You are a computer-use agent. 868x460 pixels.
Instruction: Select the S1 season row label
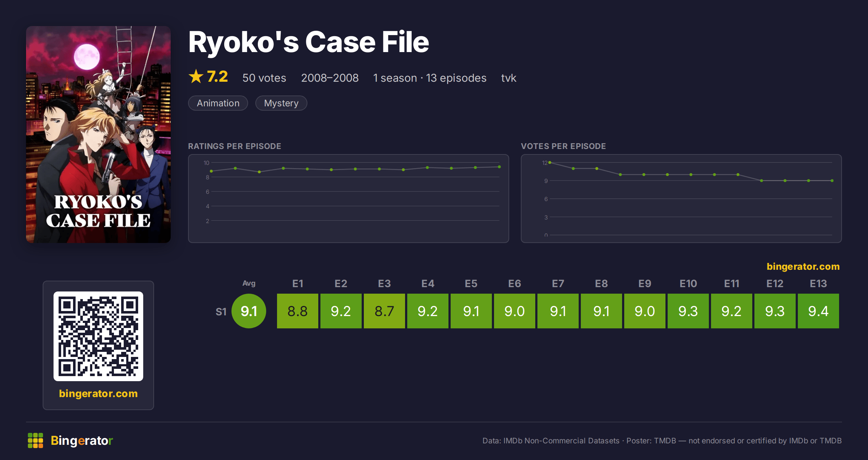(221, 311)
